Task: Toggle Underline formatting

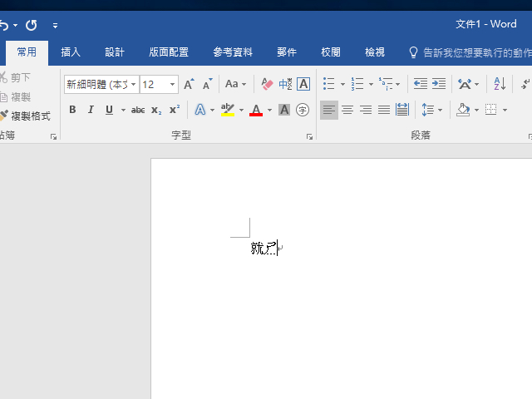Action: click(109, 110)
